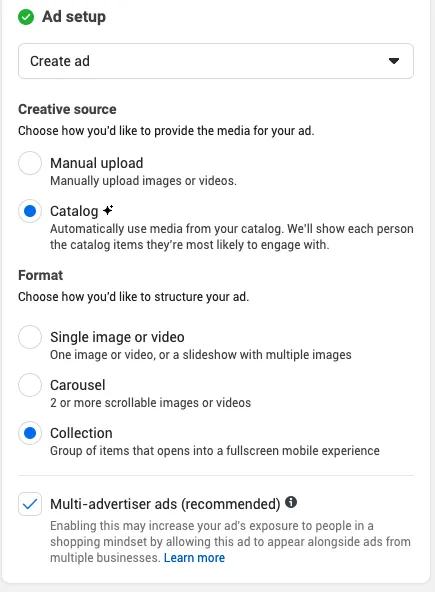This screenshot has height=592, width=435.
Task: Click the Format section heading
Action: (40, 275)
